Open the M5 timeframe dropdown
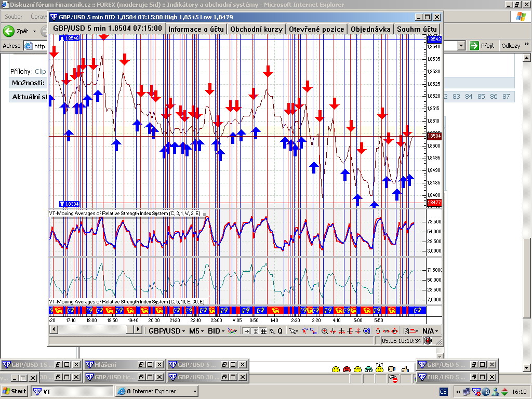Screen dimensions: 532x399 tap(196, 331)
